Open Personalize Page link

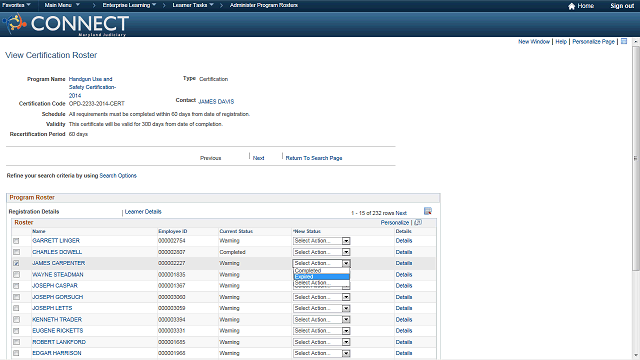[593, 42]
